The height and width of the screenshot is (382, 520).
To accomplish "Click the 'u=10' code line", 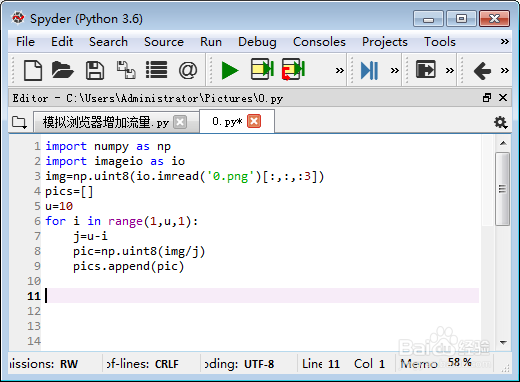I will click(59, 206).
